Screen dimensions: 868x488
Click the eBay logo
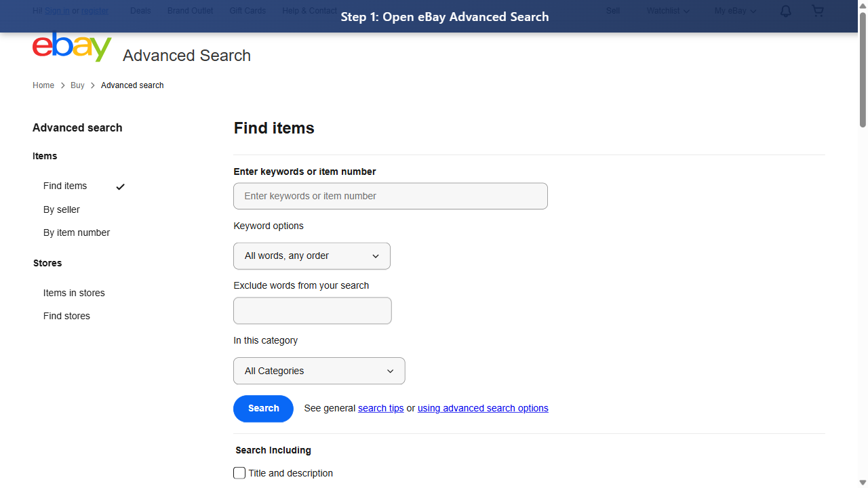pyautogui.click(x=72, y=46)
